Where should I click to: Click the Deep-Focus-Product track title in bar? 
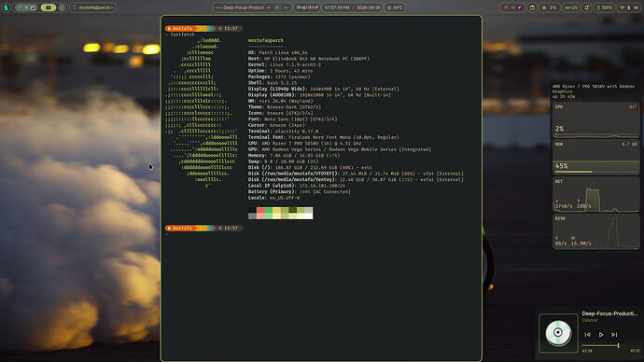244,7
